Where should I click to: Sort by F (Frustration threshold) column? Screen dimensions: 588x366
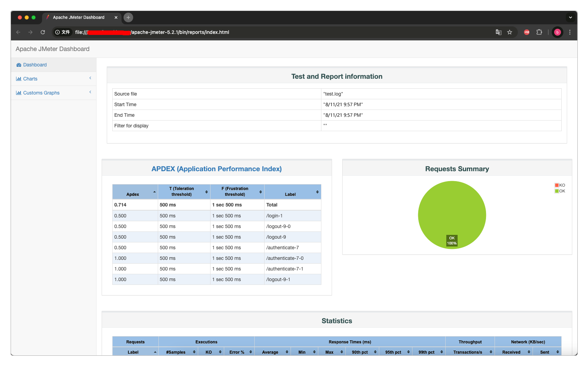click(x=237, y=192)
